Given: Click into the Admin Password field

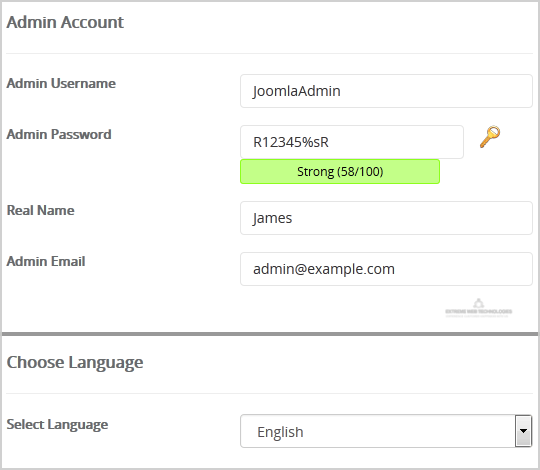Looking at the screenshot, I should (352, 142).
